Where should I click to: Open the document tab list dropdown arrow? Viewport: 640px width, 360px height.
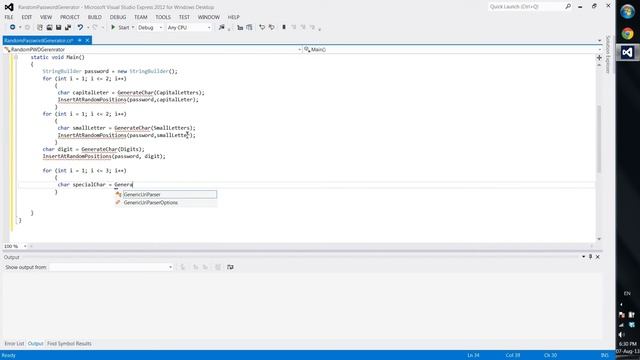[x=599, y=40]
